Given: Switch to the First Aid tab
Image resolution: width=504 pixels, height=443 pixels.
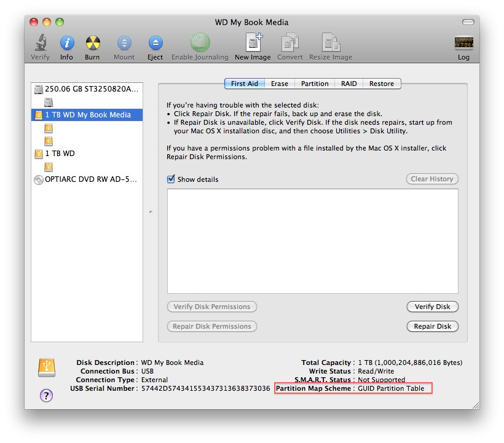Looking at the screenshot, I should [x=245, y=84].
